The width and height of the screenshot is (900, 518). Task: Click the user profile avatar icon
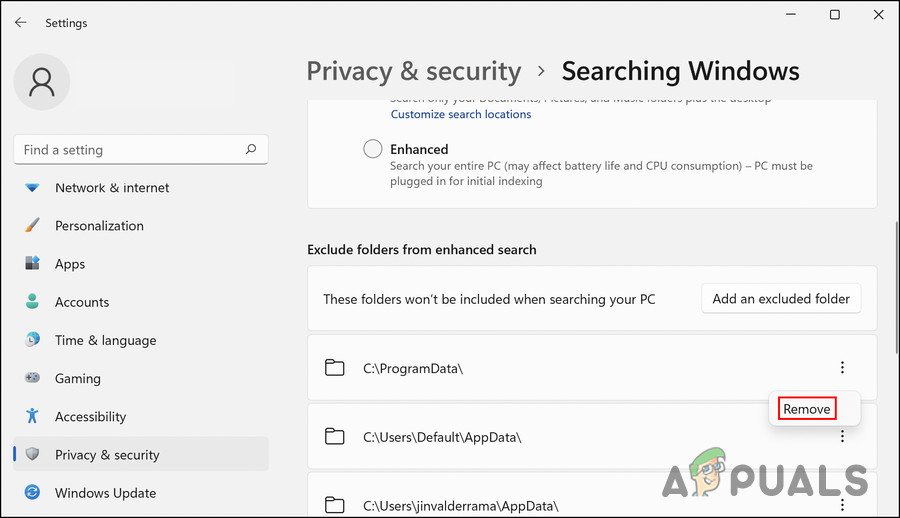42,83
